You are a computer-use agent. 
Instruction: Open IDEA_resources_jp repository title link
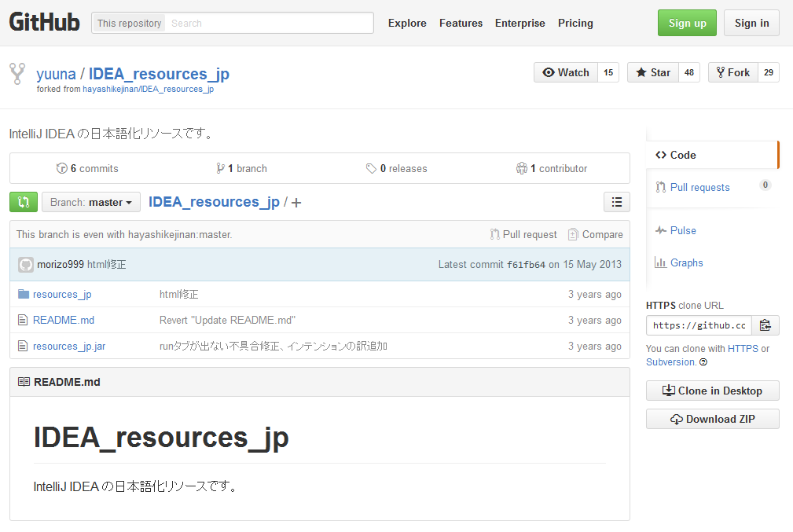tap(159, 74)
